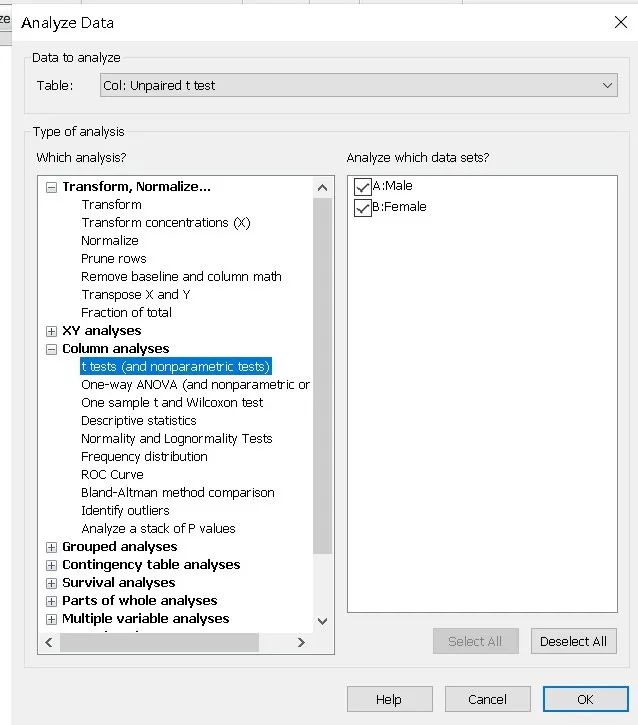The image size is (638, 725).
Task: Click the Survival analyses heading text
Action: tap(119, 583)
